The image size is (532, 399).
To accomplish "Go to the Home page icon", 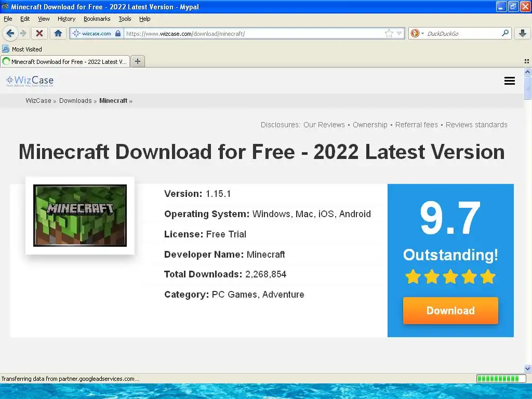I will [x=58, y=33].
